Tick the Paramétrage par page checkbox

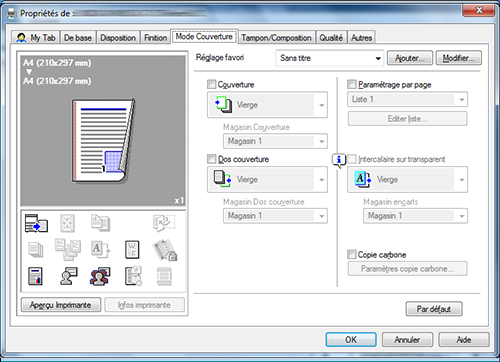tap(351, 84)
